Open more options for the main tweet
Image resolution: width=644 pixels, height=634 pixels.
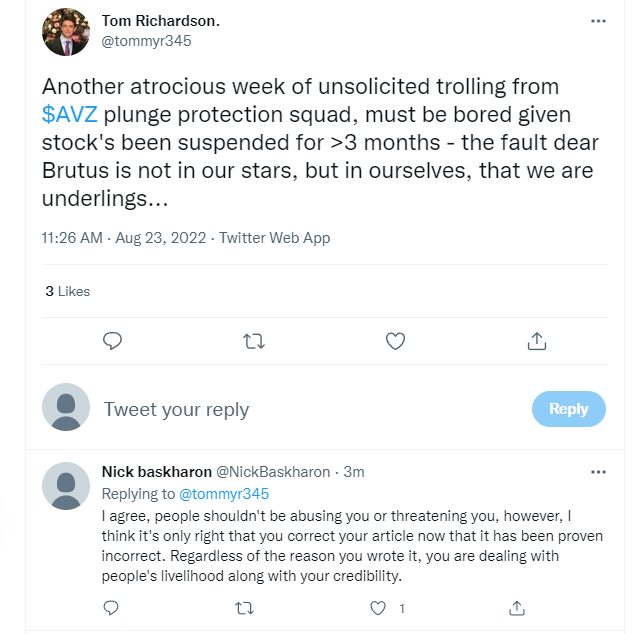[x=598, y=21]
